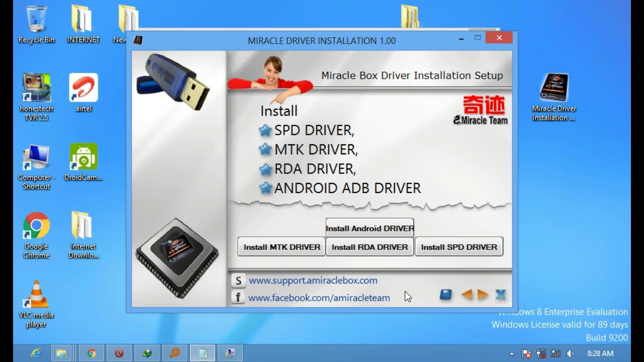Click the USB flash drive picture
This screenshot has height=362, width=644.
[x=174, y=81]
